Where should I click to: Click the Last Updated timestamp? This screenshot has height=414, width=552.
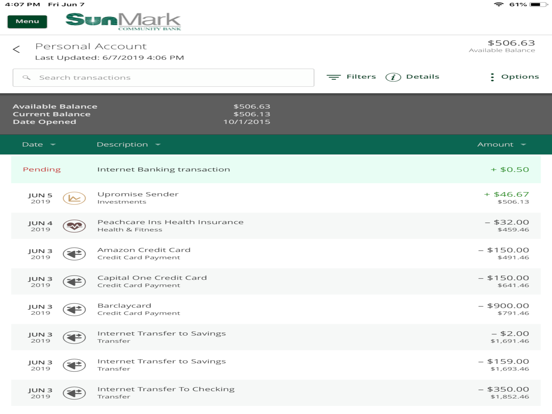coord(109,57)
